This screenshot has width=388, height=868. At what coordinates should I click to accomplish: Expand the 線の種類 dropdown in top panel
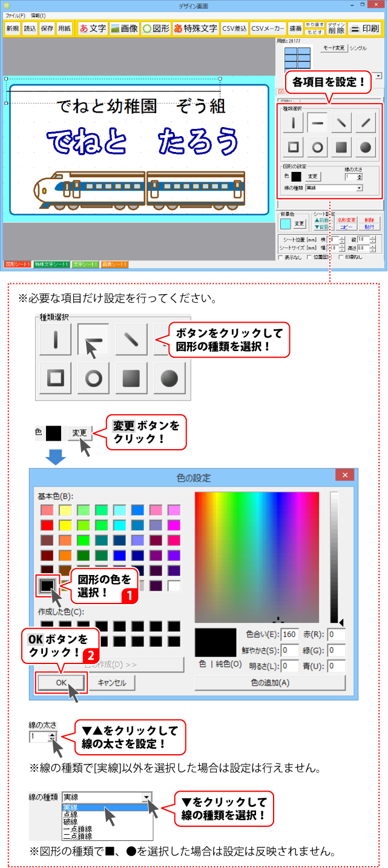pyautogui.click(x=359, y=188)
